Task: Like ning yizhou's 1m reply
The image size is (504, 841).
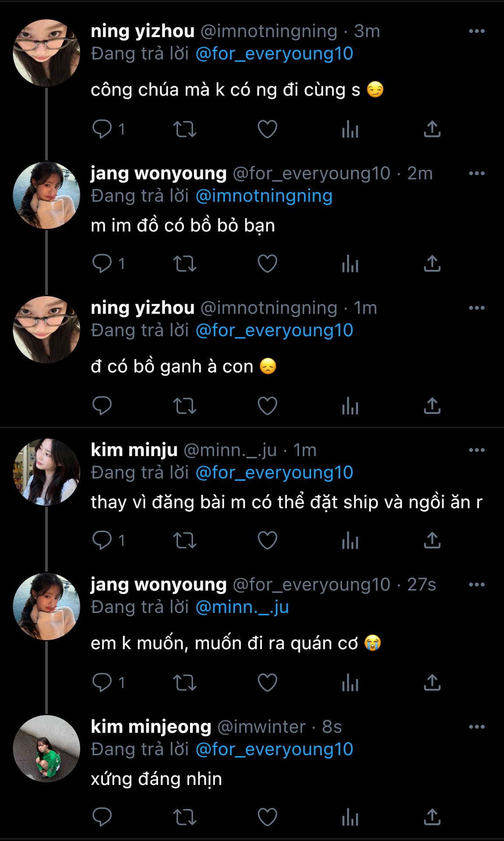Action: point(267,406)
